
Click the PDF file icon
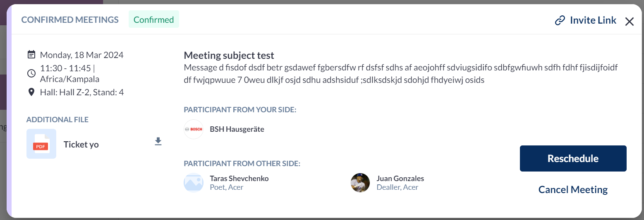click(41, 144)
